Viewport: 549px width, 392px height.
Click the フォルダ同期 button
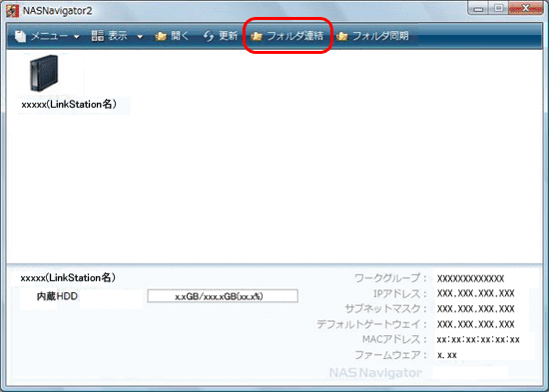[x=373, y=36]
